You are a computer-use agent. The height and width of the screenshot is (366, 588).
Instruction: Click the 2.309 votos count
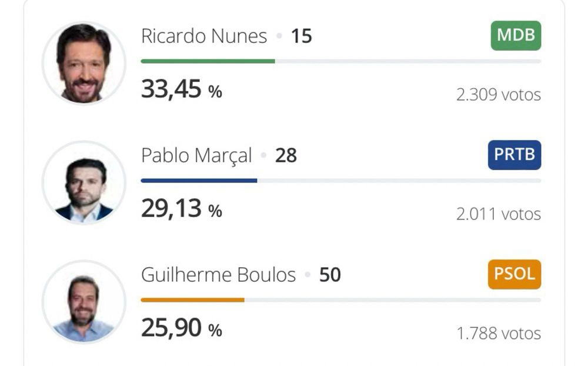click(x=499, y=95)
